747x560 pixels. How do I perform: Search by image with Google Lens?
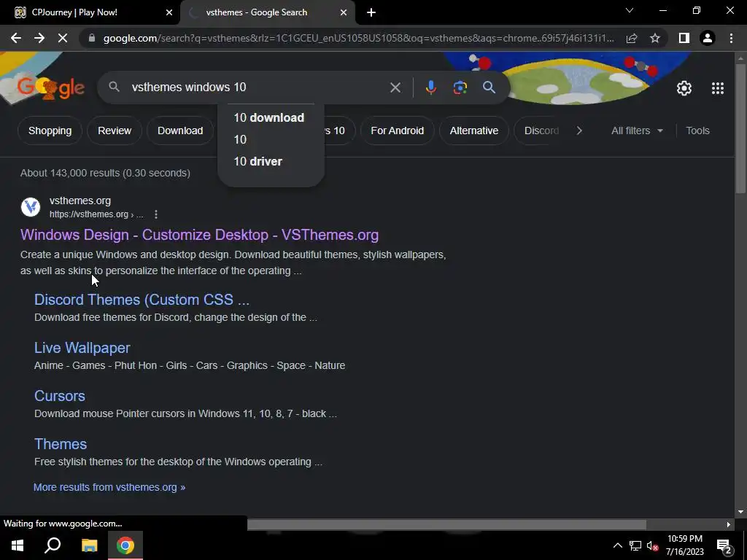pos(460,87)
